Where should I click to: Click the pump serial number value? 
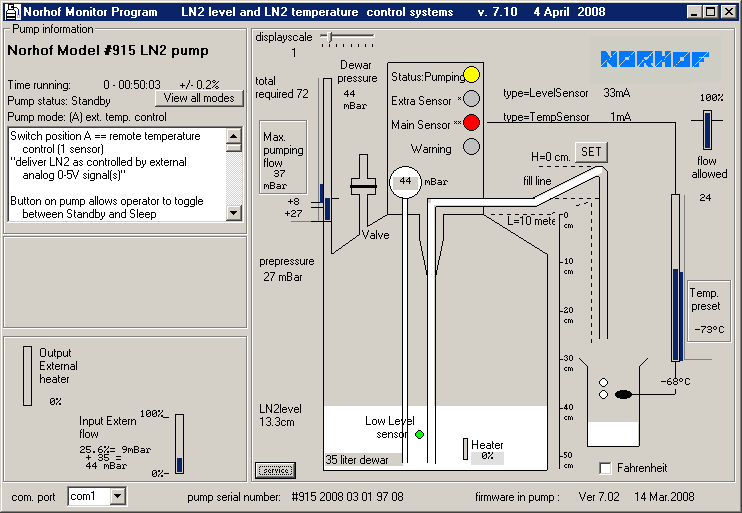[347, 497]
